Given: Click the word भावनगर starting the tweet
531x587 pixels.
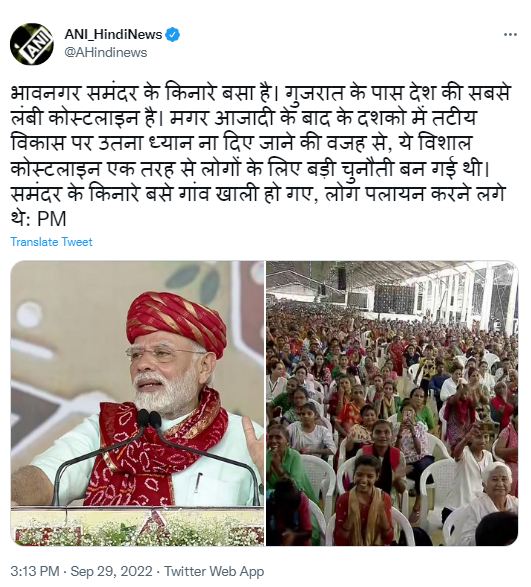Looking at the screenshot, I should pyautogui.click(x=45, y=93).
